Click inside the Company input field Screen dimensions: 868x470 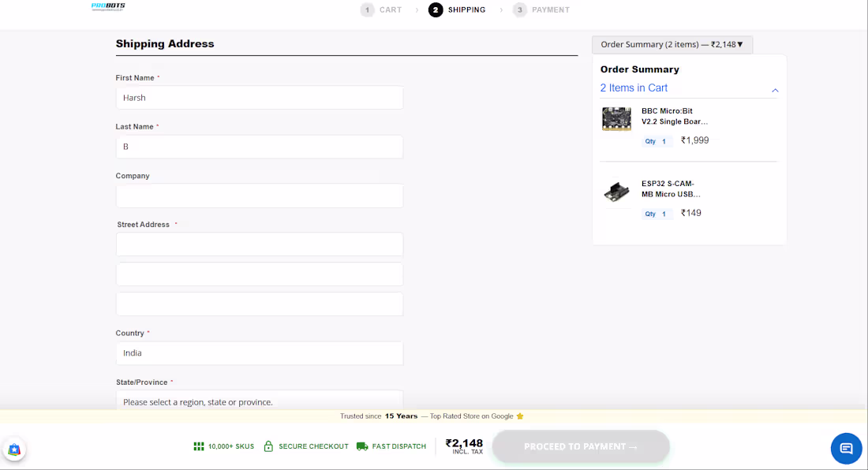260,195
